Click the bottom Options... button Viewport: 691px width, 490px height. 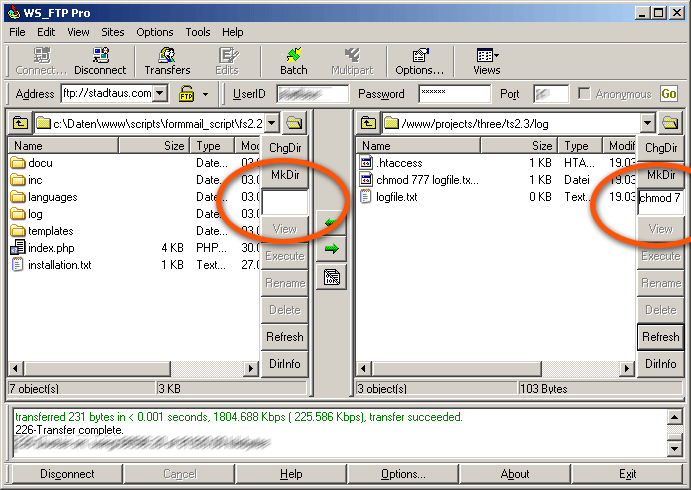pos(403,474)
